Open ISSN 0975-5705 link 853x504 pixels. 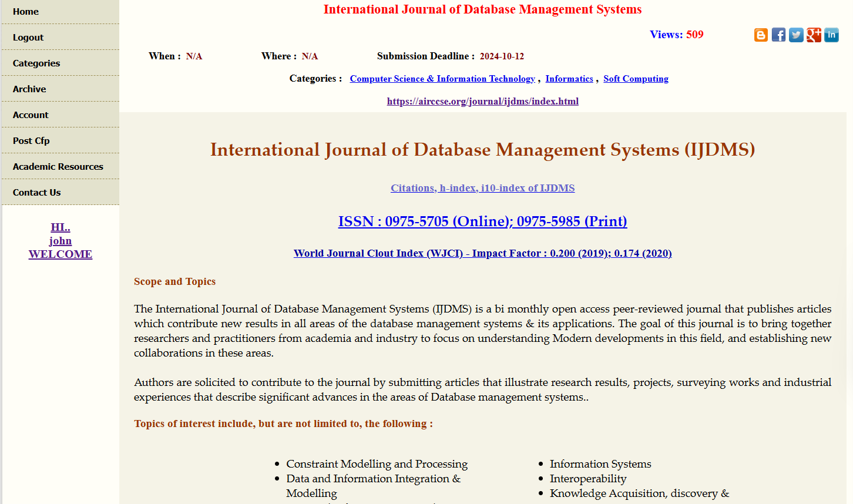click(x=483, y=221)
